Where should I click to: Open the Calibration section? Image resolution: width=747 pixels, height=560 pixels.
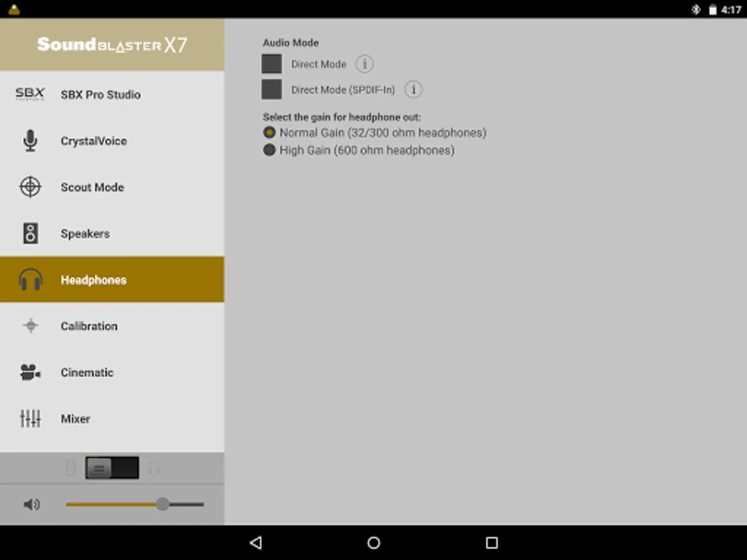112,326
